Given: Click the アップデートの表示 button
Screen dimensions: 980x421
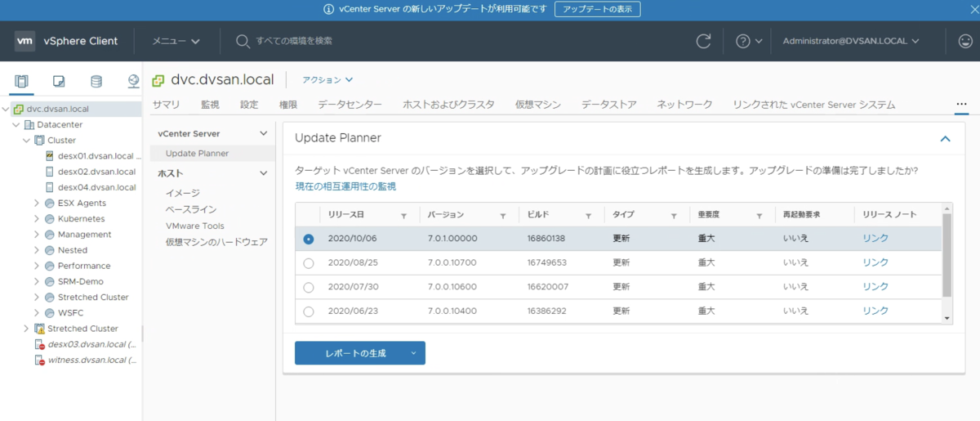Looking at the screenshot, I should (597, 9).
